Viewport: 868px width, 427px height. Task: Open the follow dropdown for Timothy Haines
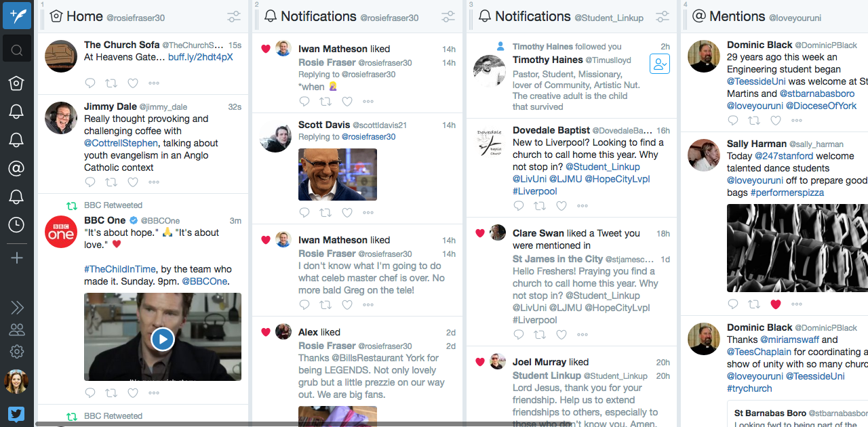point(659,64)
